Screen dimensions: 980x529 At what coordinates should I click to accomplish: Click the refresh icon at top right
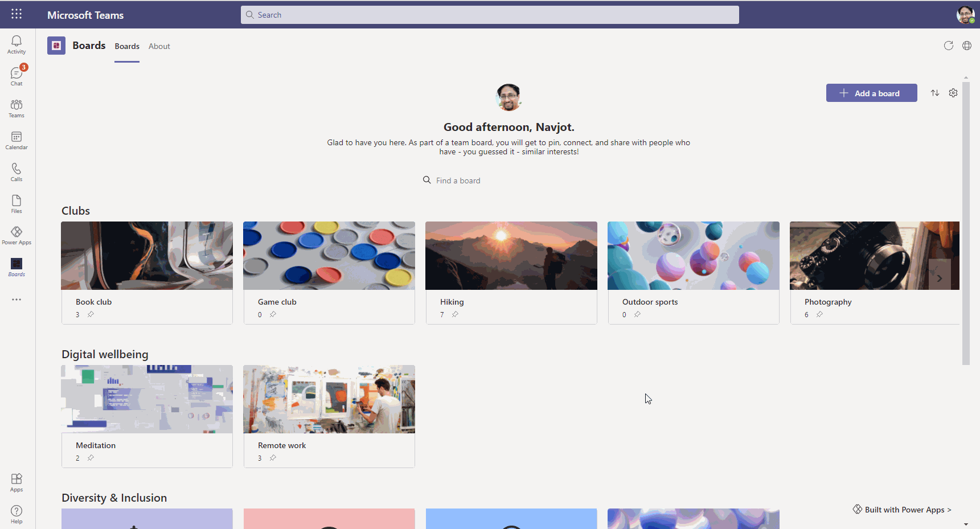tap(948, 46)
